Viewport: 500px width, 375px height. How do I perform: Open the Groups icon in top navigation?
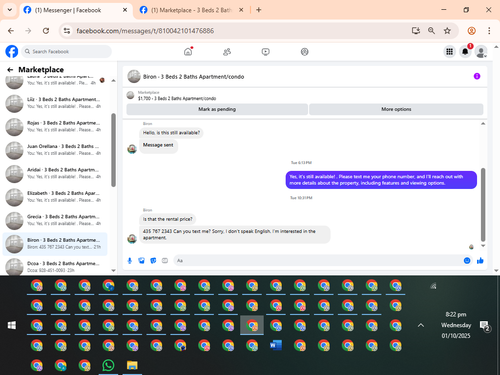(304, 52)
